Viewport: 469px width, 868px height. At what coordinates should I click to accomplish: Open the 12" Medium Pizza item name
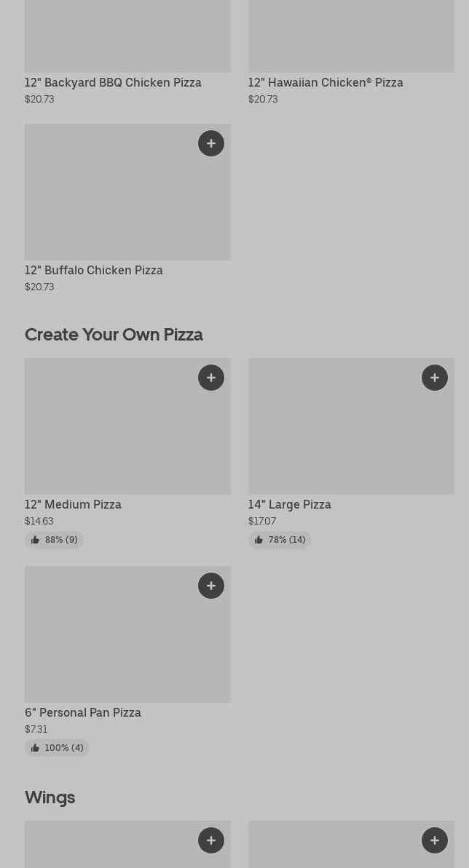coord(73,505)
